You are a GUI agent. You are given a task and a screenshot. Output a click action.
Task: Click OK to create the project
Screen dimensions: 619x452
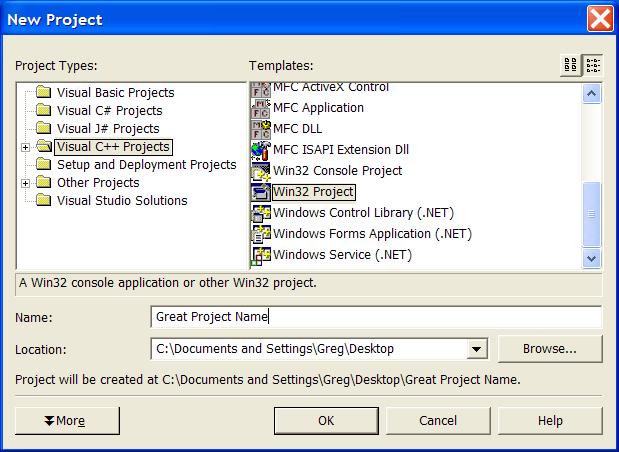point(326,421)
